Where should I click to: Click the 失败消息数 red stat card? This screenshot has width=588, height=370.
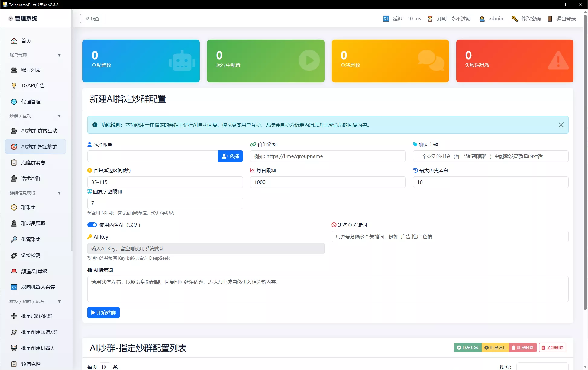click(x=515, y=61)
